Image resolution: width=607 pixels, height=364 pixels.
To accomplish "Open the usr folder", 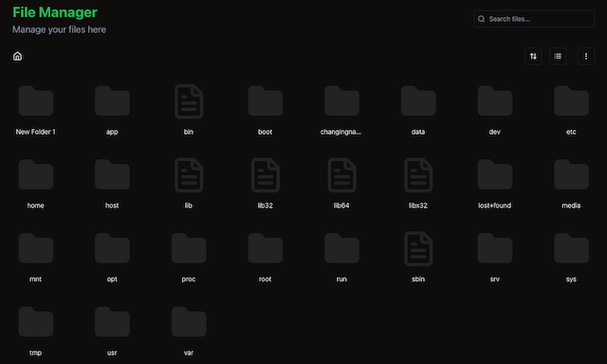I will tap(112, 322).
